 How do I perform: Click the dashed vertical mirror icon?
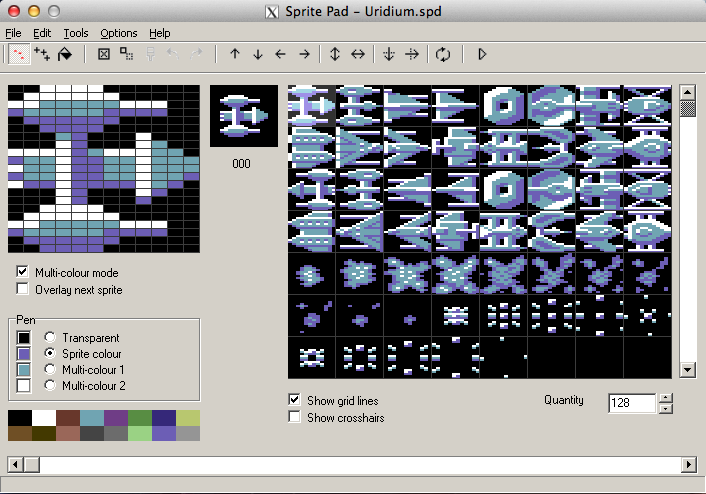(x=389, y=54)
